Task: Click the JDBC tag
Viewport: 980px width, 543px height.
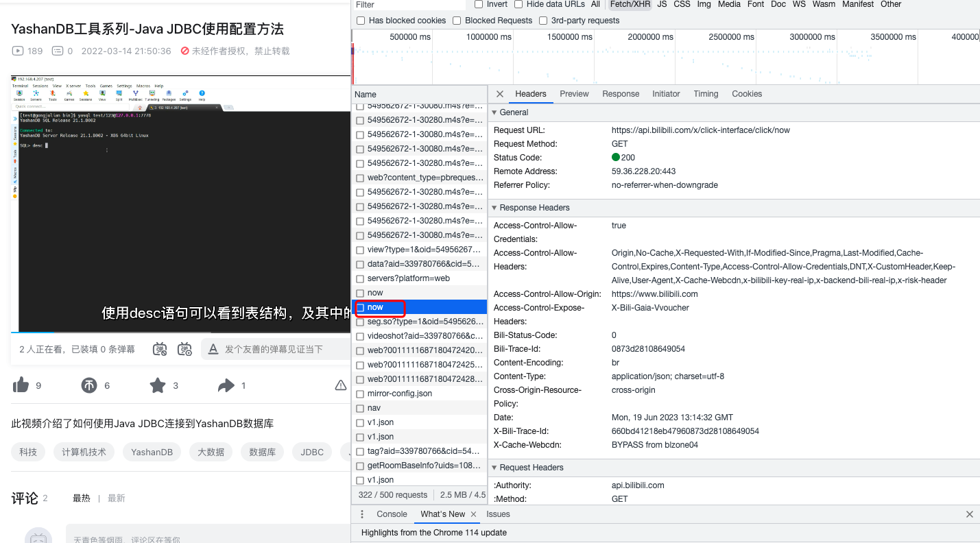Action: click(312, 452)
